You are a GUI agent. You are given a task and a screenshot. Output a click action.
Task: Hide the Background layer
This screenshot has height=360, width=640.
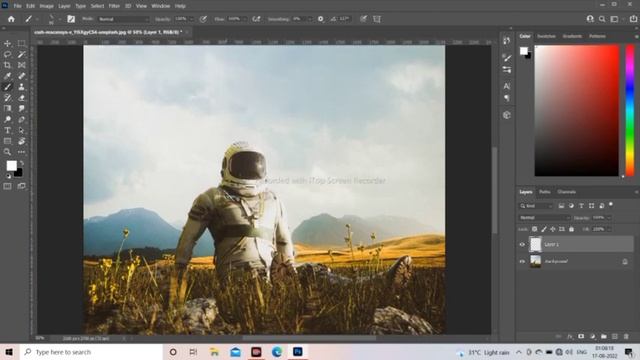[x=522, y=262]
